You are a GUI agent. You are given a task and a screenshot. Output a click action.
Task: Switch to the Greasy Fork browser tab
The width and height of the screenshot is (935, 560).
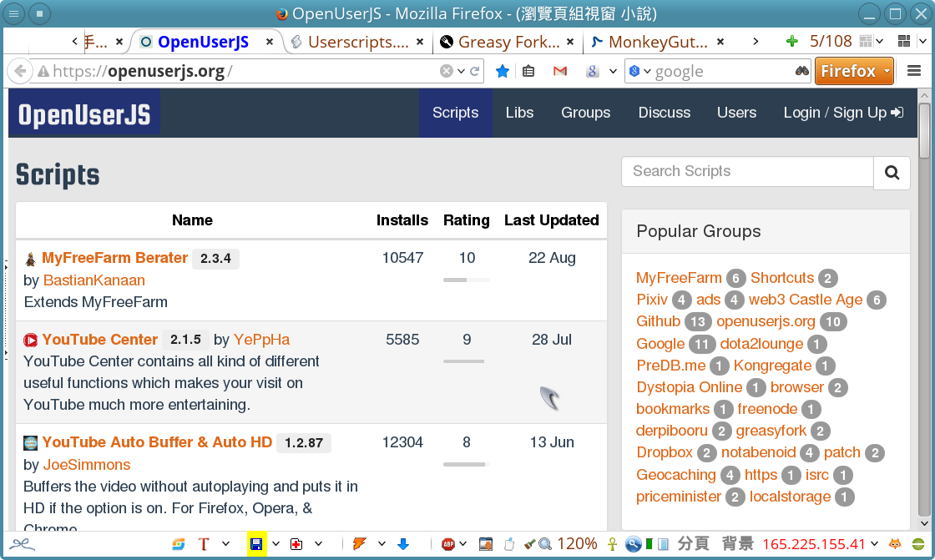(x=508, y=42)
